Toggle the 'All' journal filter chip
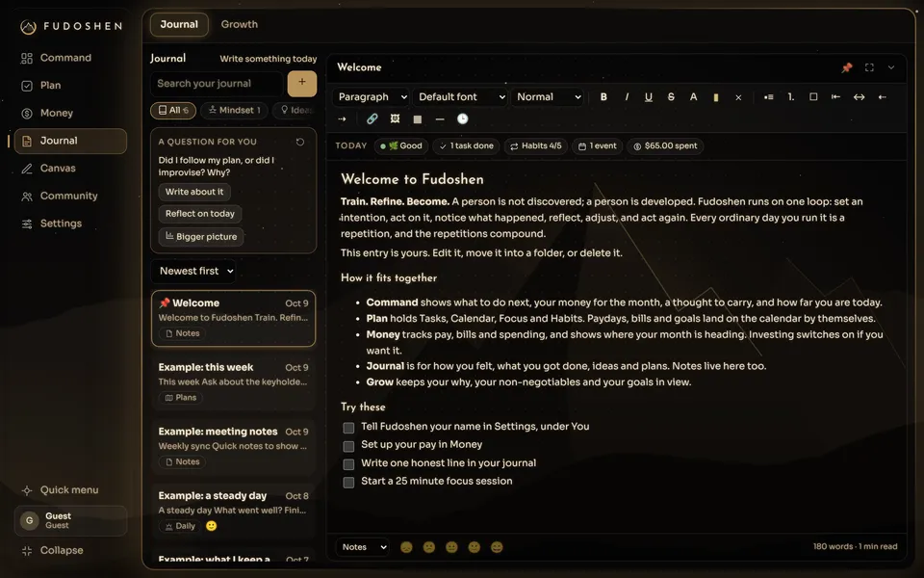The width and height of the screenshot is (924, 578). 173,110
